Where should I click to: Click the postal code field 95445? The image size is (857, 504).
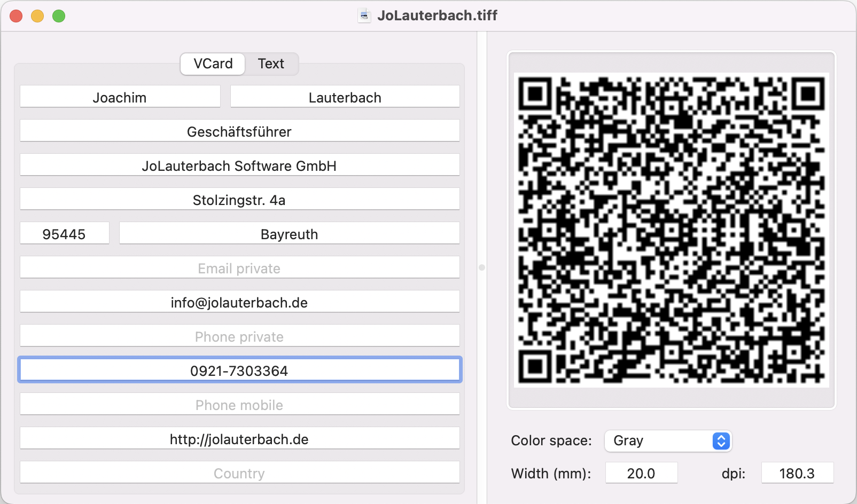(x=64, y=234)
